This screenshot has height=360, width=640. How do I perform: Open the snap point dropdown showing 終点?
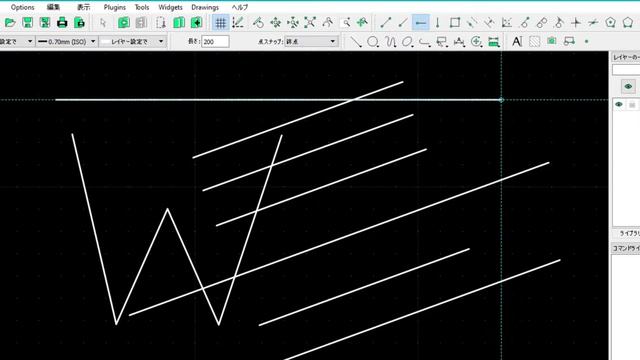(311, 42)
